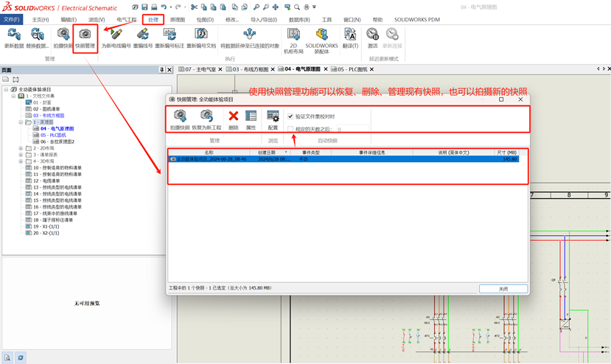Open SOLIDWORKS PDM ribbon tab
Image resolution: width=611 pixels, height=364 pixels.
(x=417, y=19)
